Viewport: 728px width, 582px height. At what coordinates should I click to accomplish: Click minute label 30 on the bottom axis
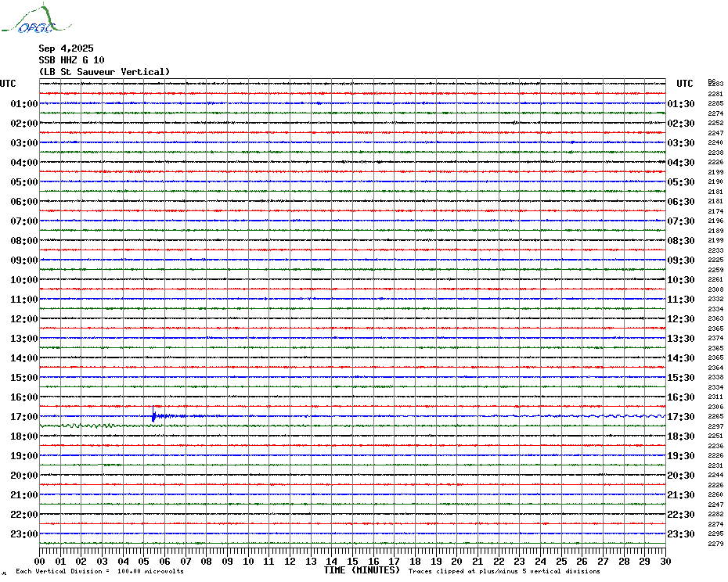[666, 562]
